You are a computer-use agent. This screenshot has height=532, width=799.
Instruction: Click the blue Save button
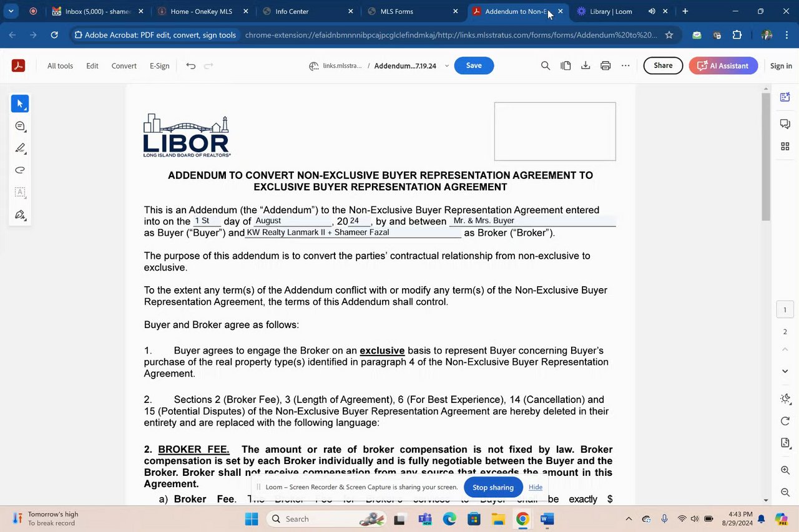point(474,65)
